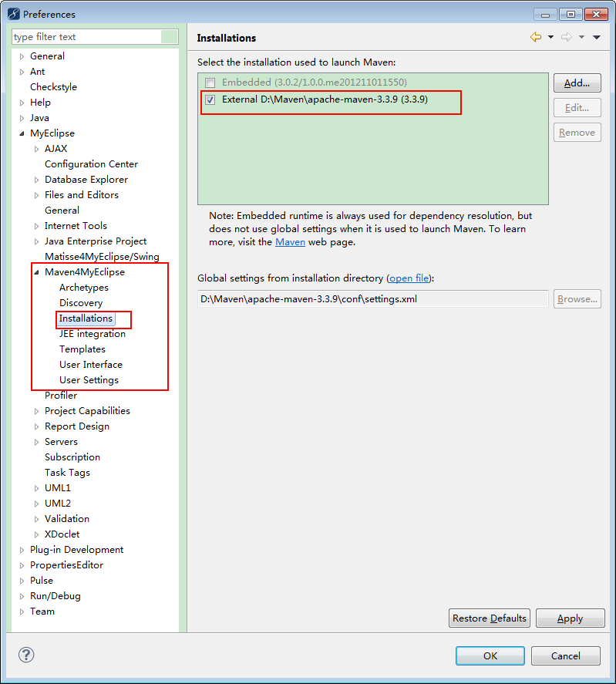Maximize the Preferences dialog window
Screen dimensions: 616x684
[x=571, y=15]
